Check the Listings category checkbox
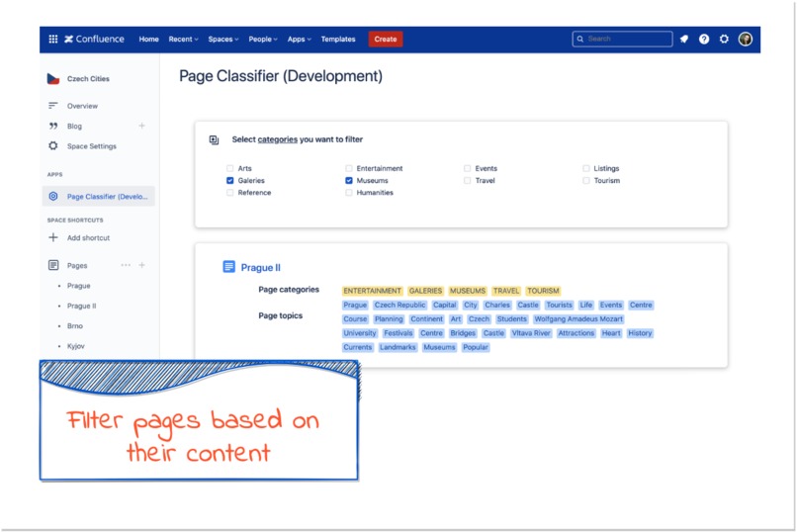Viewport: 797px width, 532px height. tap(586, 168)
